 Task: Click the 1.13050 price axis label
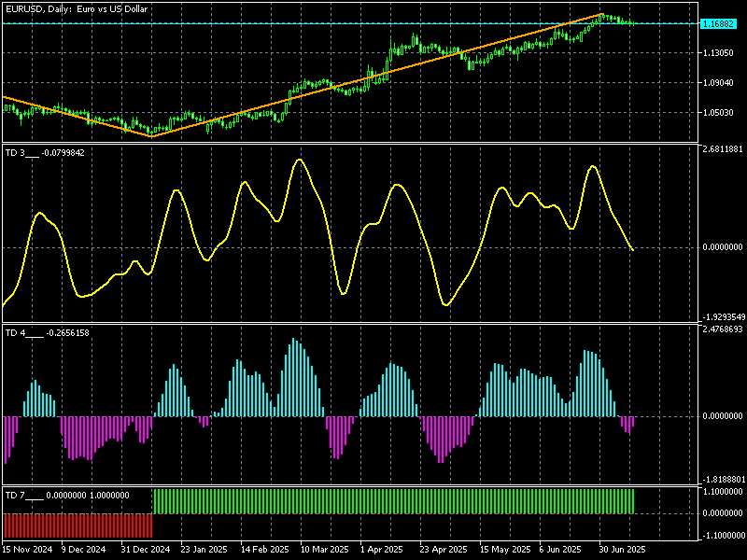tap(718, 53)
